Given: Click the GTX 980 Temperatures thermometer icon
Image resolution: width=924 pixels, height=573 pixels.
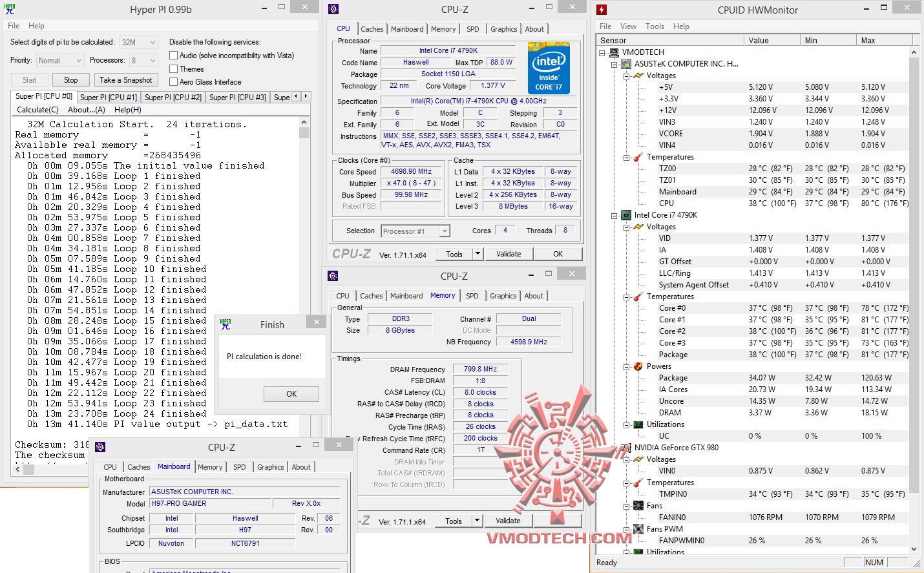Looking at the screenshot, I should (x=638, y=483).
